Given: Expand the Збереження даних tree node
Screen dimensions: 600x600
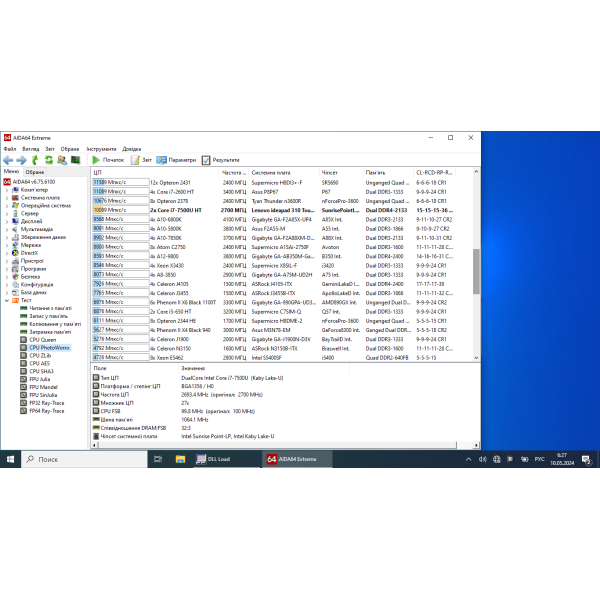Looking at the screenshot, I should coord(7,237).
